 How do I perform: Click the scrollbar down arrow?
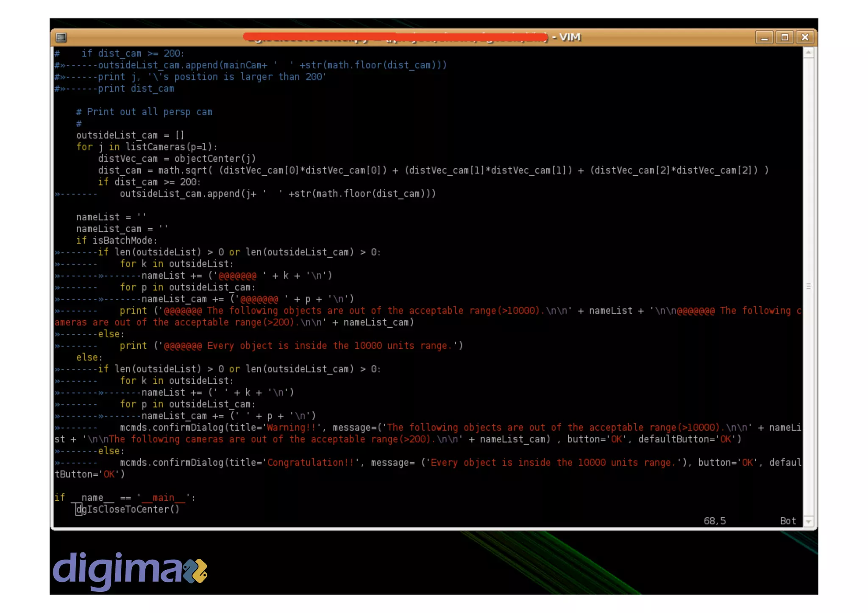tap(809, 521)
